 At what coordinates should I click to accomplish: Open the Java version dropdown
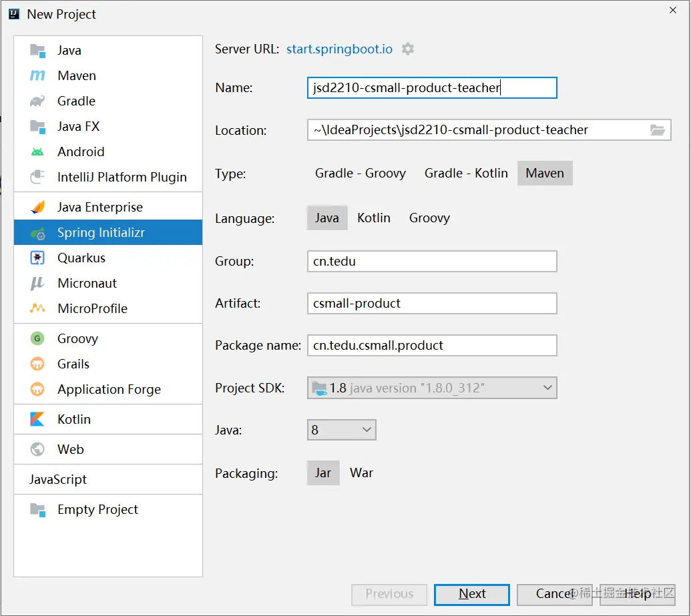pyautogui.click(x=342, y=430)
